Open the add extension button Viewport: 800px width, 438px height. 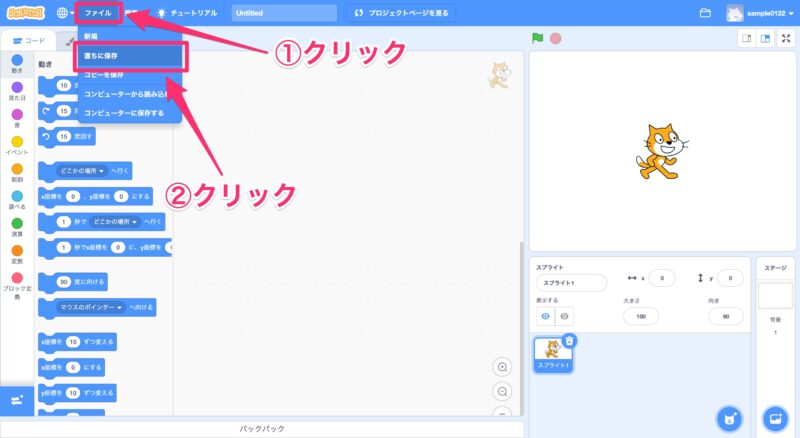pyautogui.click(x=17, y=399)
